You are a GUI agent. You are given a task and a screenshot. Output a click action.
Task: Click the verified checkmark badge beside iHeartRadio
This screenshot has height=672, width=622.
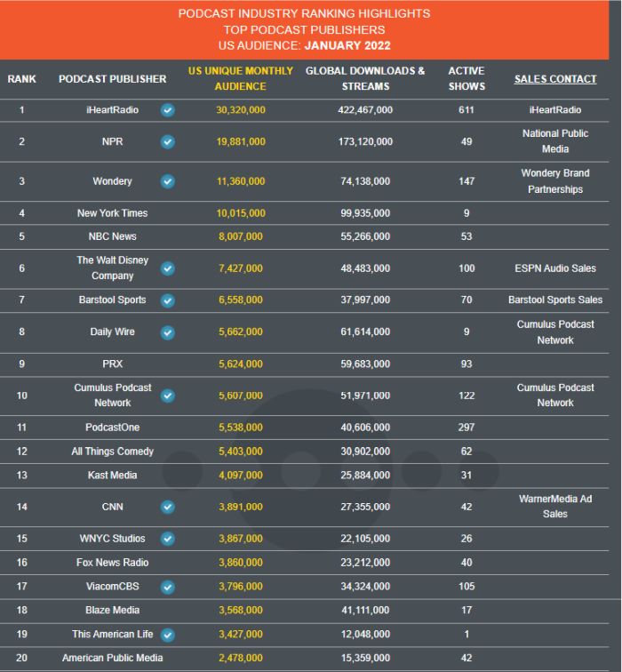click(x=167, y=110)
